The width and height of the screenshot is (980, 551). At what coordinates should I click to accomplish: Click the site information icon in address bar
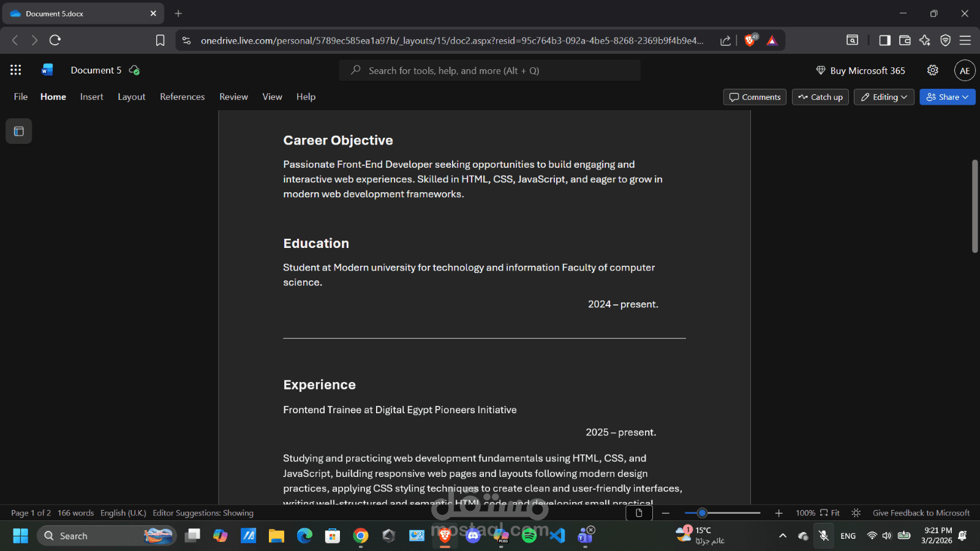point(187,40)
